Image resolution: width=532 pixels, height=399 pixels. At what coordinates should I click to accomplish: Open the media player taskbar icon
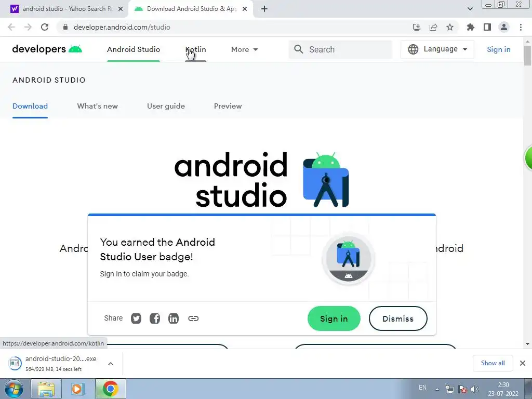coord(77,389)
